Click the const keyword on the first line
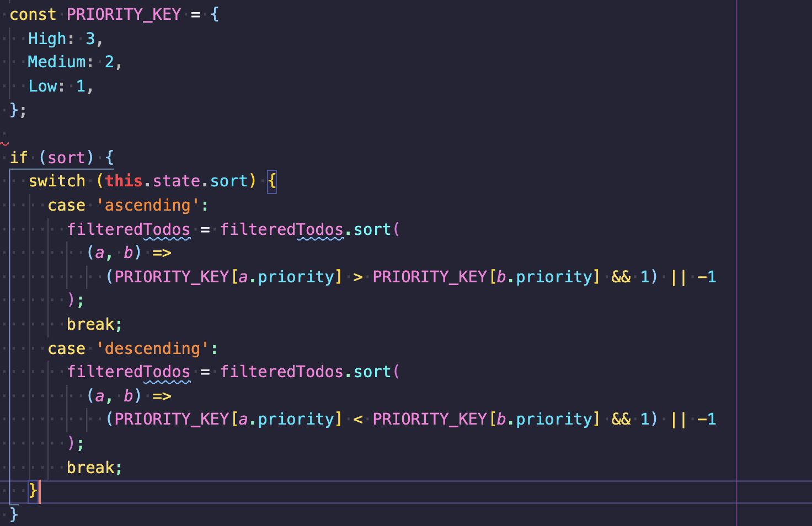812x526 pixels. (33, 14)
